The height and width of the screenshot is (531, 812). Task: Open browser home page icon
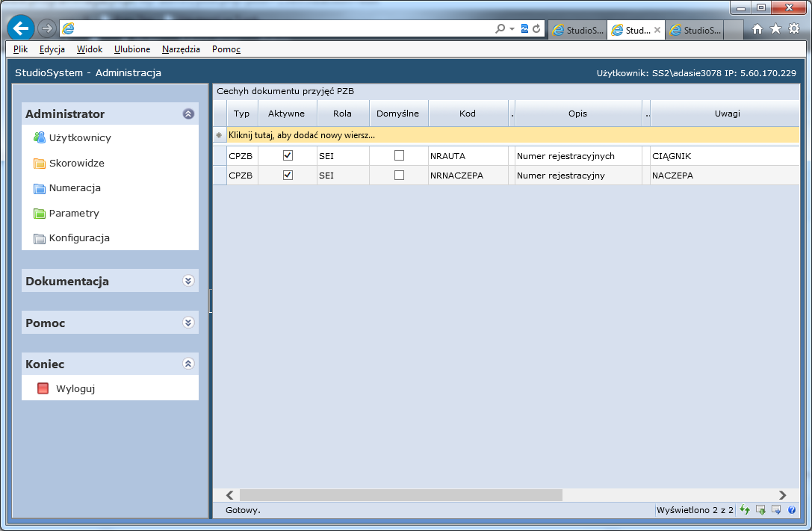[x=757, y=29]
